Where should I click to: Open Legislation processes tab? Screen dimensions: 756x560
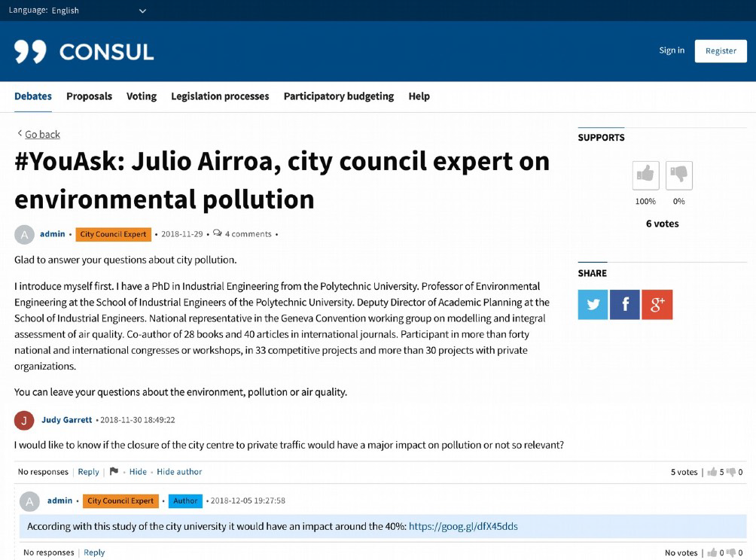[220, 96]
